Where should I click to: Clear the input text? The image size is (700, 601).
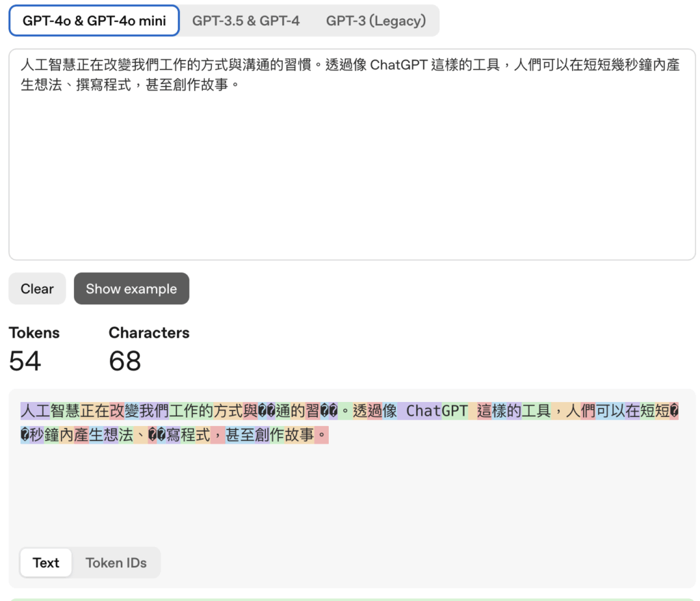[37, 289]
